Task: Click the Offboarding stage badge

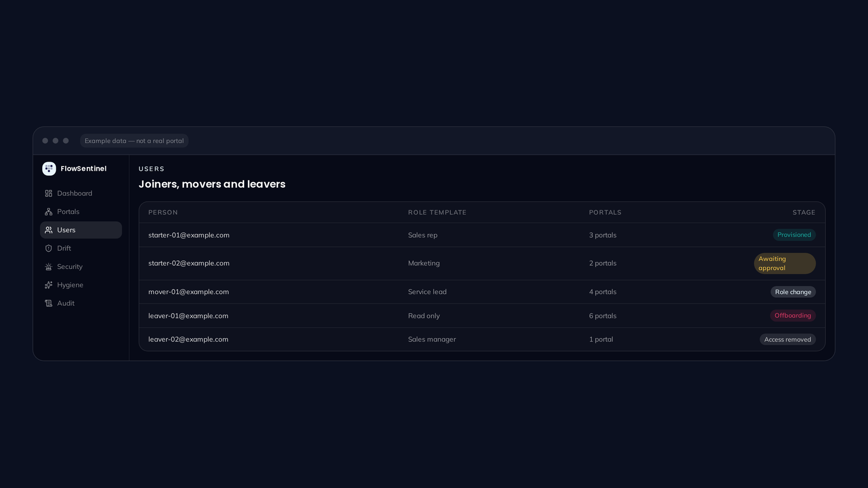Action: click(793, 316)
